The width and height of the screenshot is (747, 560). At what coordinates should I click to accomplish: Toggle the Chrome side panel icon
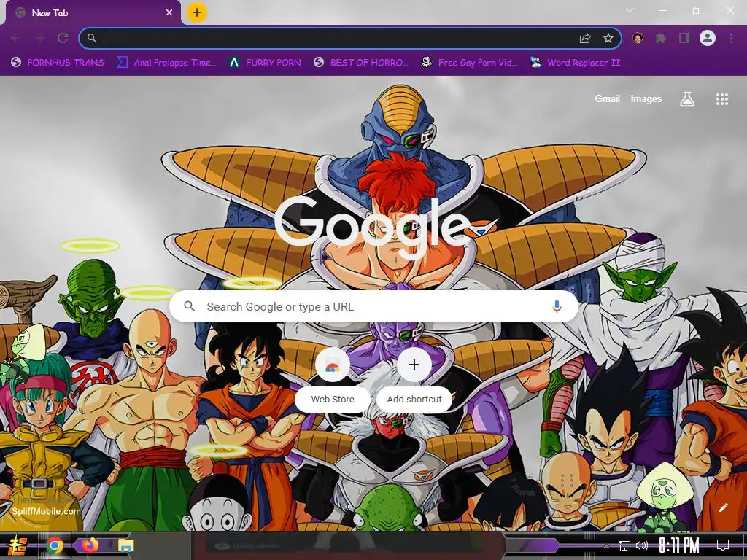click(x=684, y=38)
